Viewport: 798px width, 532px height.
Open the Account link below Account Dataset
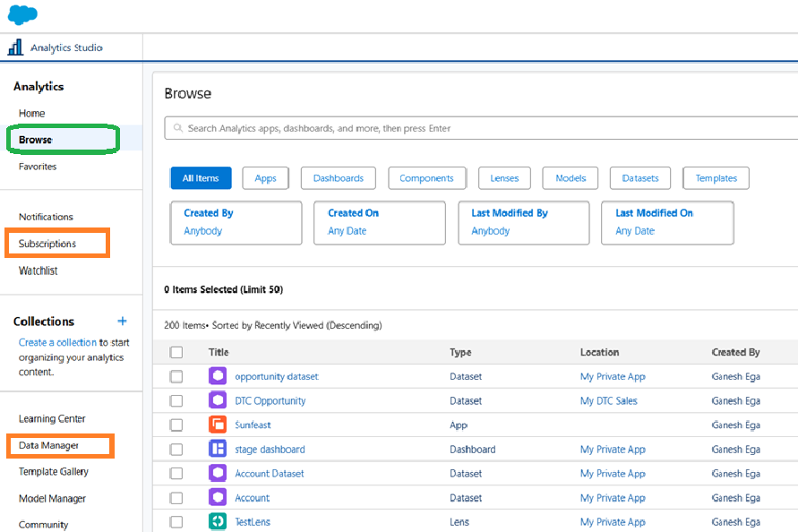point(253,498)
